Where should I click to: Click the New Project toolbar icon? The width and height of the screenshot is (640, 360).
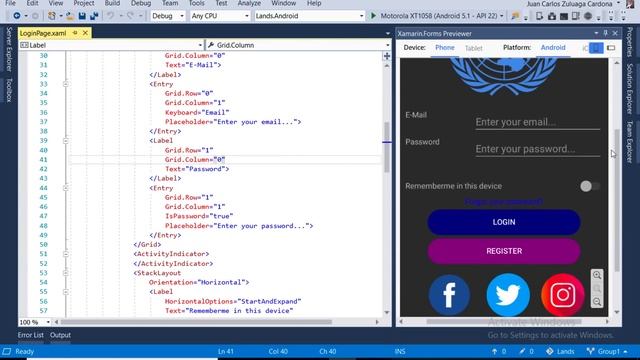point(52,16)
